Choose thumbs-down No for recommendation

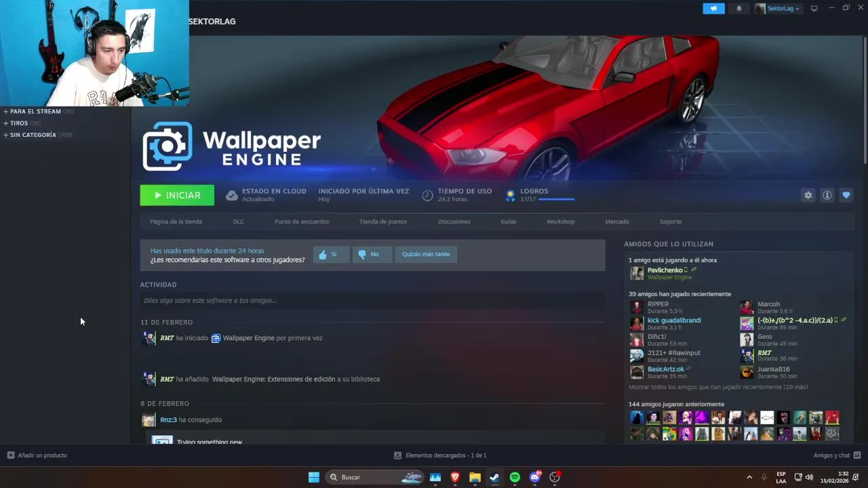(x=372, y=254)
